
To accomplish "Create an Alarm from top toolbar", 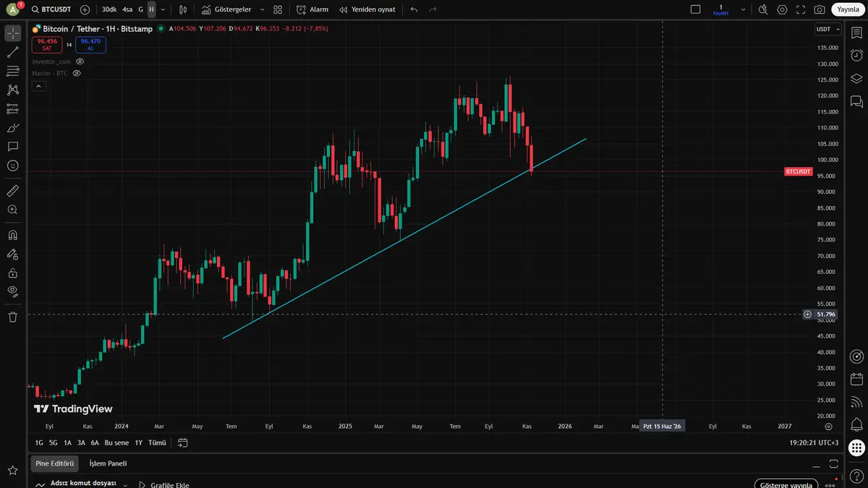I will point(312,9).
